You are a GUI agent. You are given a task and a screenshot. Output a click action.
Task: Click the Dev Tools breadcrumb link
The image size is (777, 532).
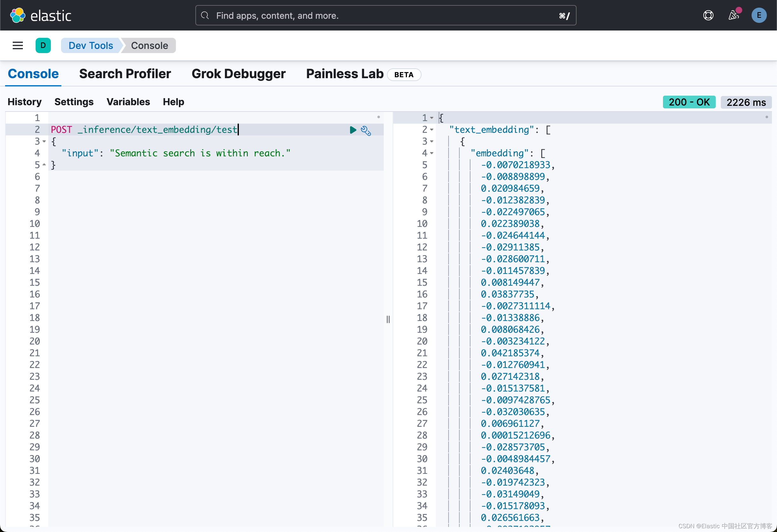pyautogui.click(x=90, y=45)
